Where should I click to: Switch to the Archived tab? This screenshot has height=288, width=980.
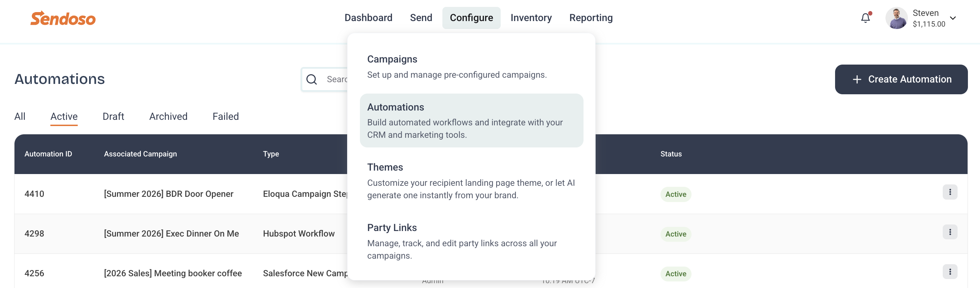pos(168,117)
